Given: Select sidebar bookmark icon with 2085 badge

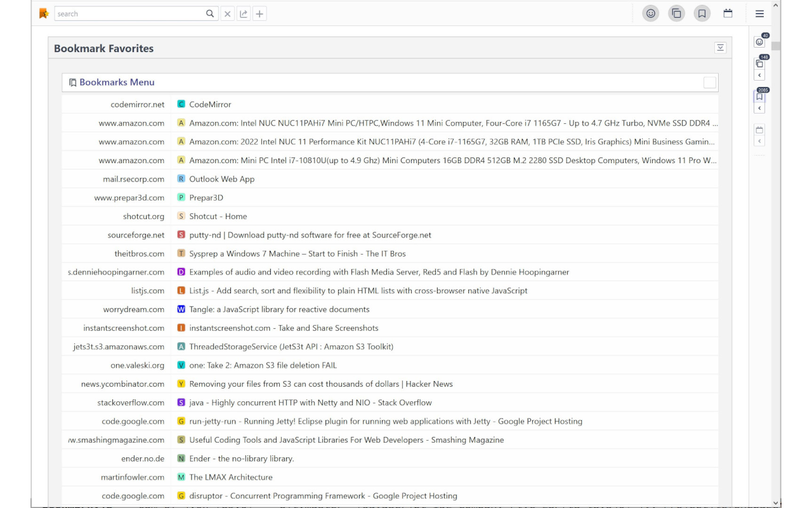Looking at the screenshot, I should [x=759, y=97].
